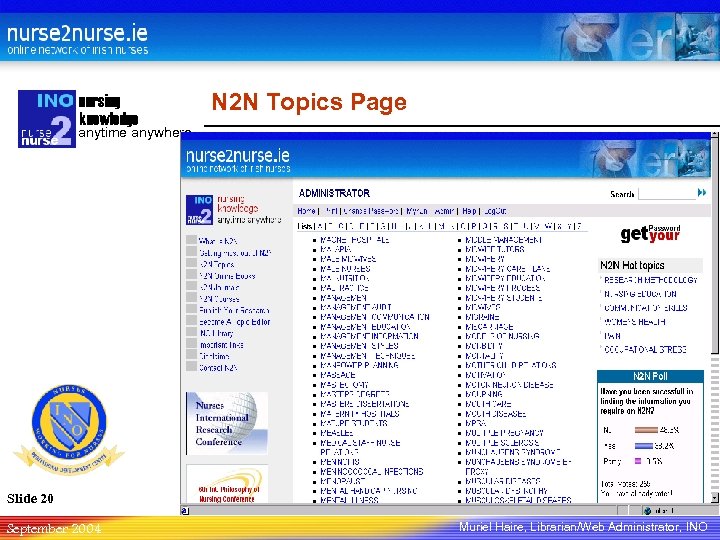Open the MENTAL ILLNESS topic
Viewport: 720px width, 540px height.
[349, 500]
